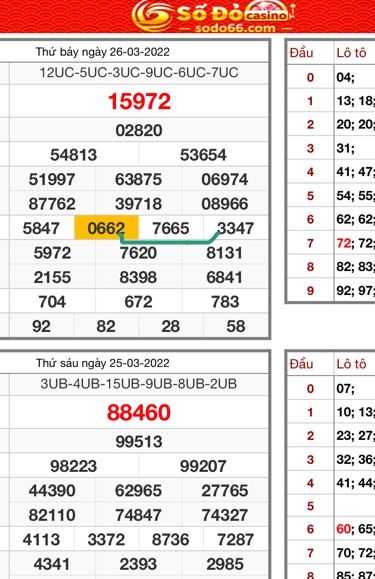
Task: Click the Đầu column header in top table
Action: coord(302,53)
